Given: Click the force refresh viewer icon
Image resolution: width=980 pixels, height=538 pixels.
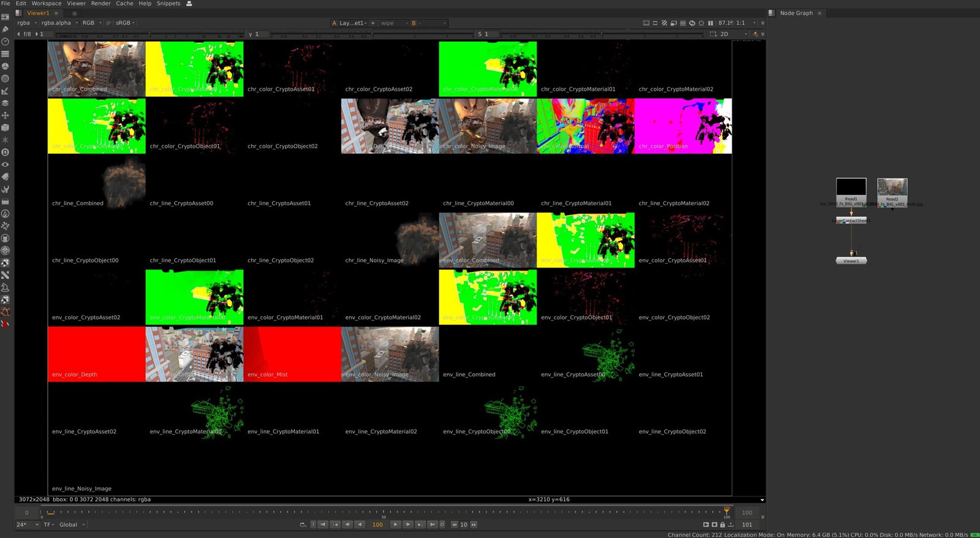Looking at the screenshot, I should pos(692,23).
